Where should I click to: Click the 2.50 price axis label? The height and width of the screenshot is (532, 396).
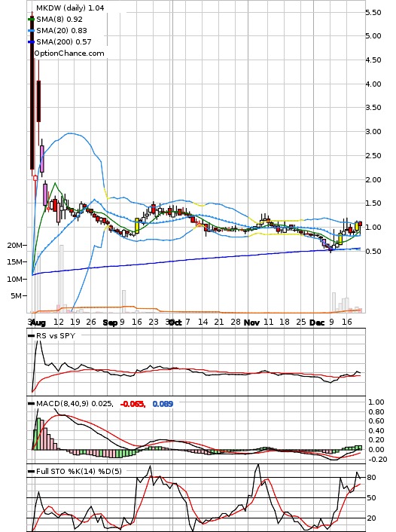click(373, 156)
